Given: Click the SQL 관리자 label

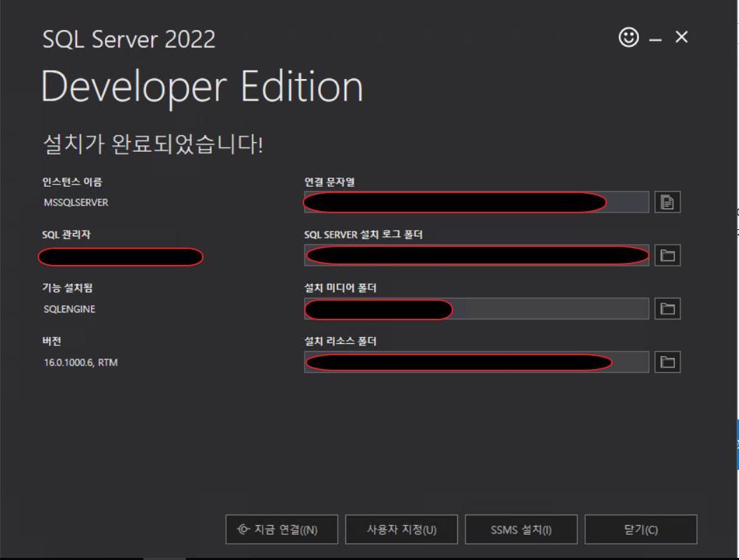Looking at the screenshot, I should (x=66, y=235).
